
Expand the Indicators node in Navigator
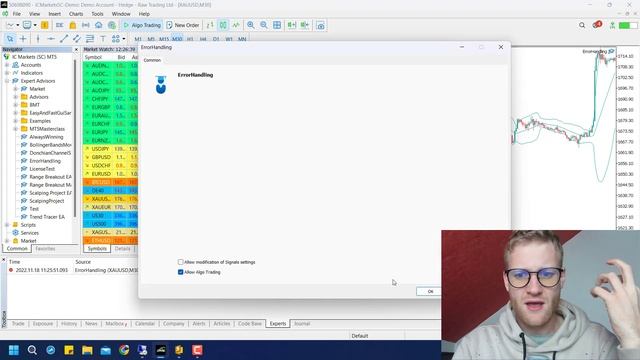pyautogui.click(x=7, y=73)
